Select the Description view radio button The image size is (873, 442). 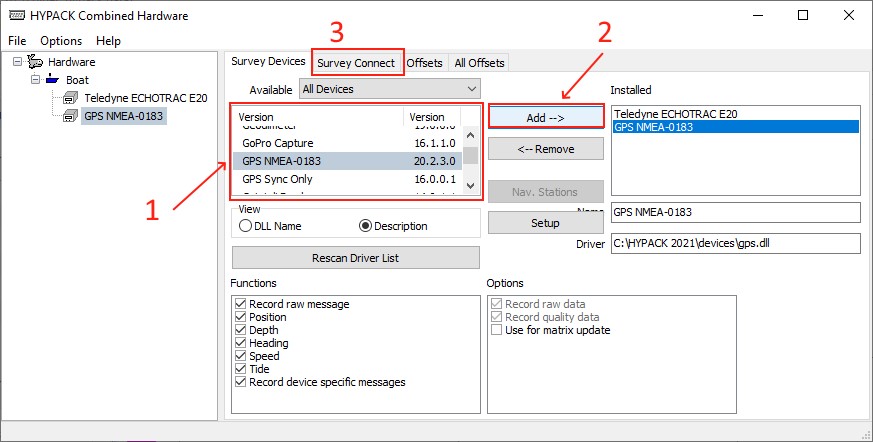366,226
